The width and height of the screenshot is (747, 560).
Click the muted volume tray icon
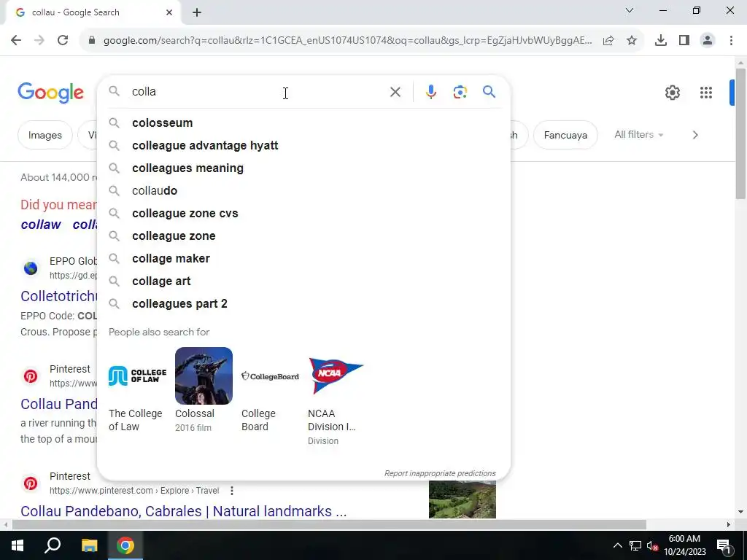click(653, 545)
